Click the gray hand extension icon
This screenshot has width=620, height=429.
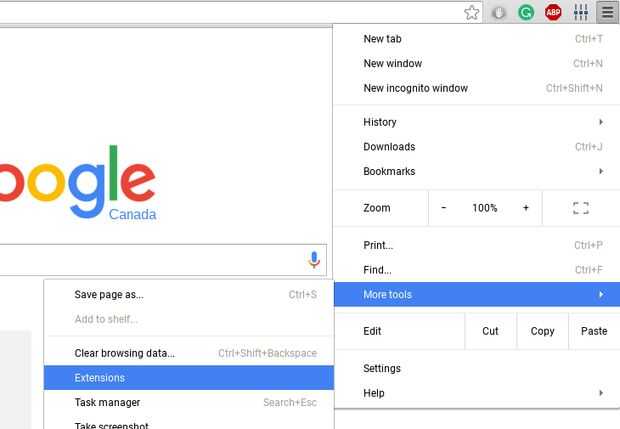pyautogui.click(x=499, y=13)
